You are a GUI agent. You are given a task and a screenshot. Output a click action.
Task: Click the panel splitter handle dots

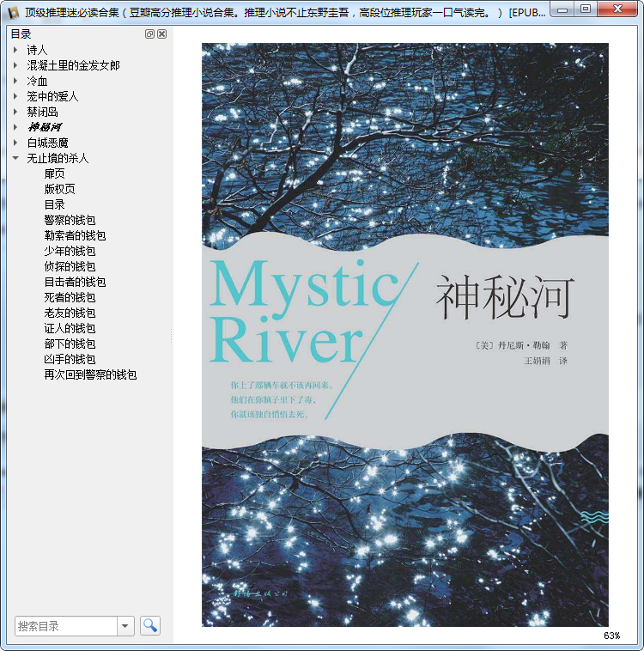(x=171, y=336)
